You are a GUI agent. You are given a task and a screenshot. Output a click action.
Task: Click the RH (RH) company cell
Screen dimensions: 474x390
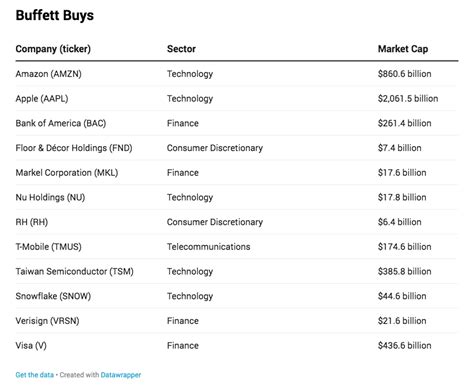(32, 222)
